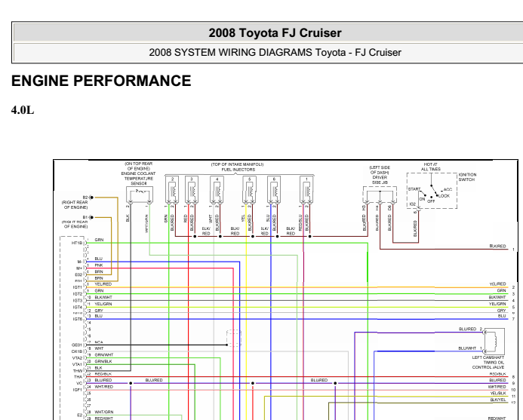The image size is (523, 420).
Task: Select '2008 SYSTEM WIRING DIAGRAMS Toyota - FJ Cruiser' subtitle
Action: [275, 52]
